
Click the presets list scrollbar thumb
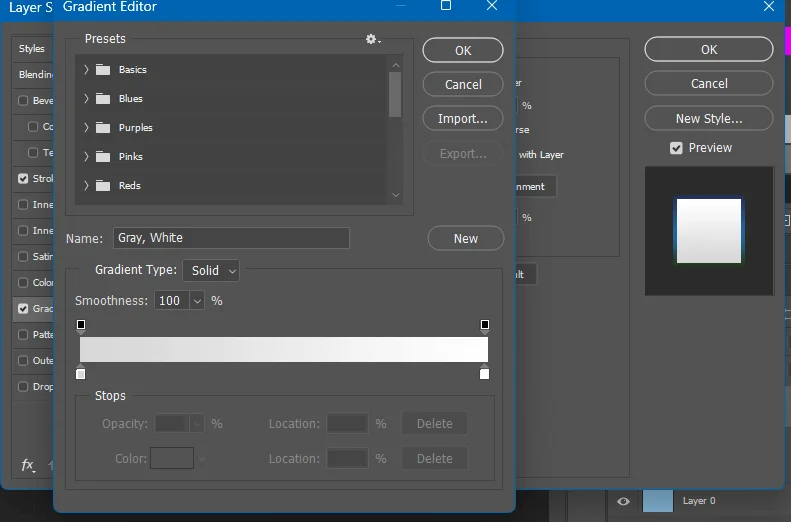395,94
